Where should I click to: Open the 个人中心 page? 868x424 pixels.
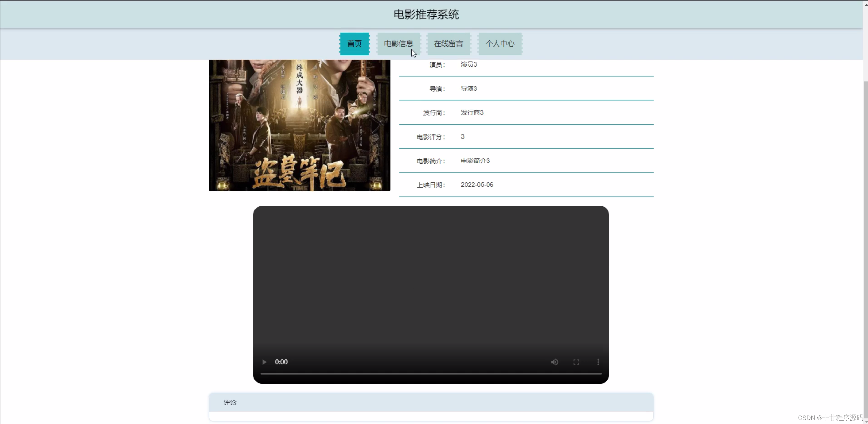(x=499, y=43)
